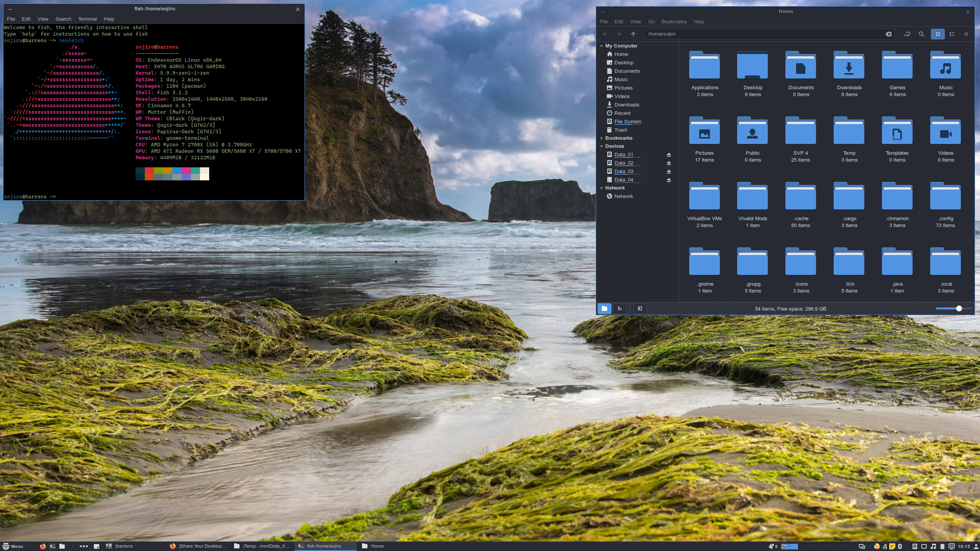The image size is (980, 551).
Task: Eject the Data_01 drive
Action: point(669,155)
